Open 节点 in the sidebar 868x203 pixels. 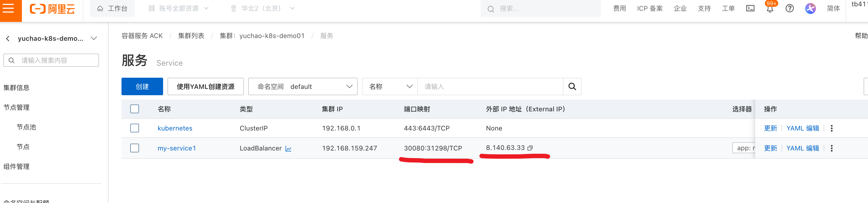pyautogui.click(x=23, y=147)
